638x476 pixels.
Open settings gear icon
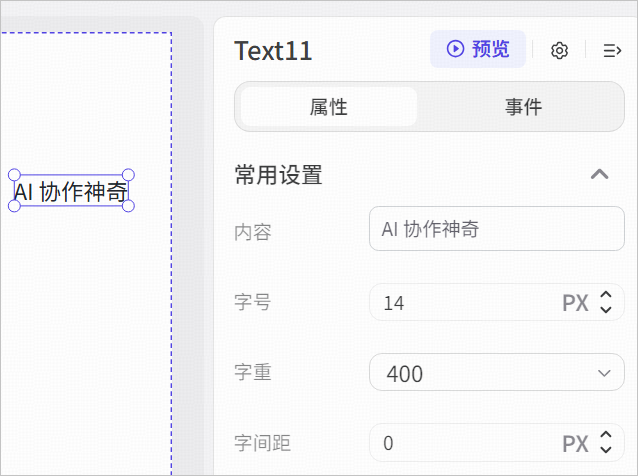tap(559, 50)
